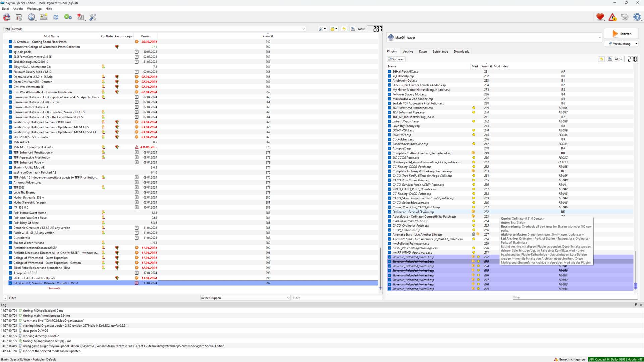Close the Log panel X icon
The height and width of the screenshot is (362, 644).
pos(641,305)
